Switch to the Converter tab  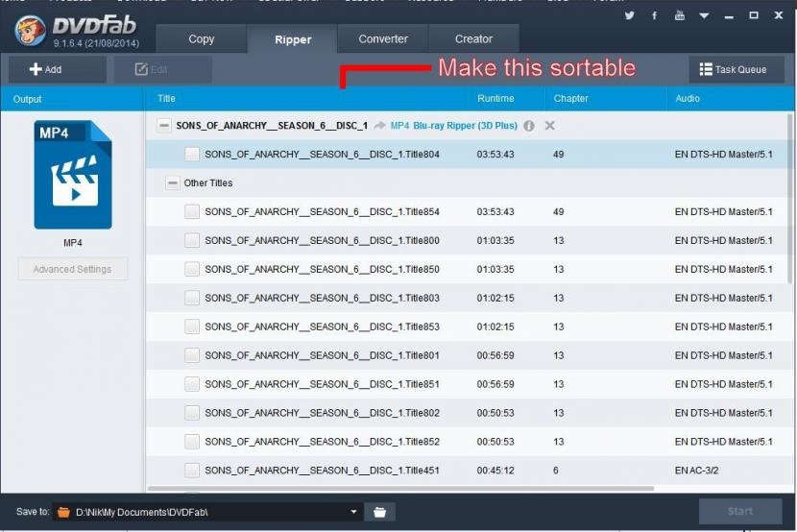pyautogui.click(x=383, y=38)
